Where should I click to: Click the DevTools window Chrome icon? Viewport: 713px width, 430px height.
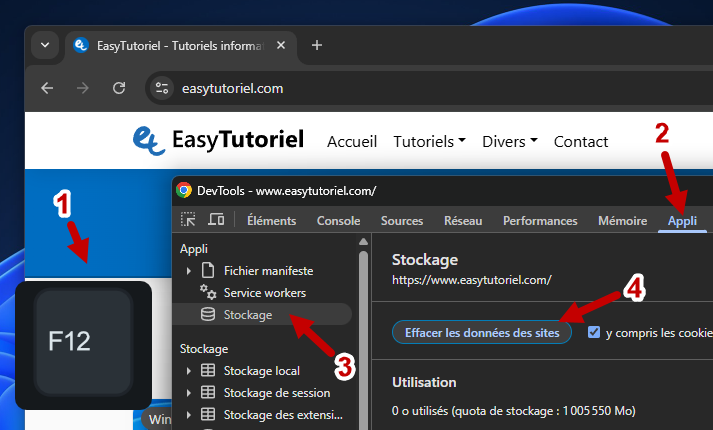184,190
